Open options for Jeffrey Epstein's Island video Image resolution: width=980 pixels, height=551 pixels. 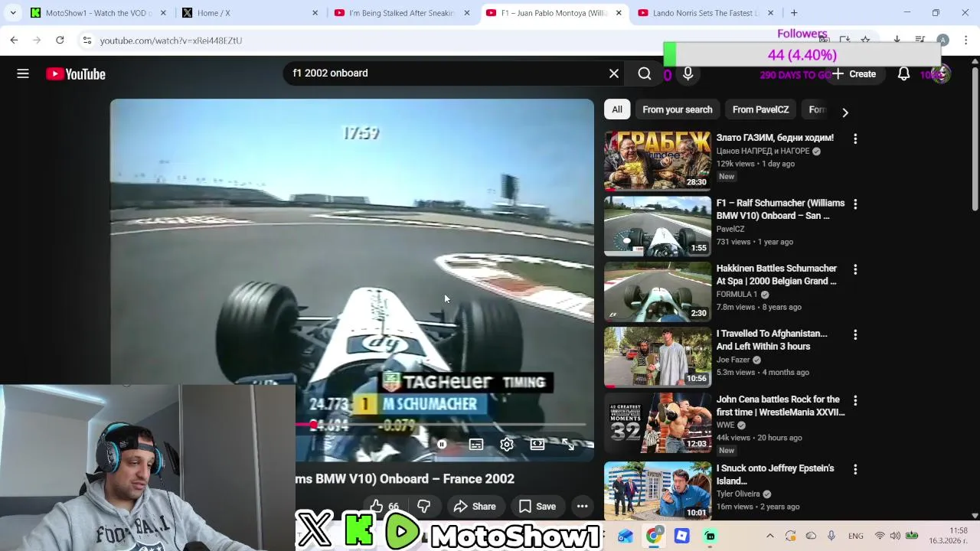click(x=855, y=469)
